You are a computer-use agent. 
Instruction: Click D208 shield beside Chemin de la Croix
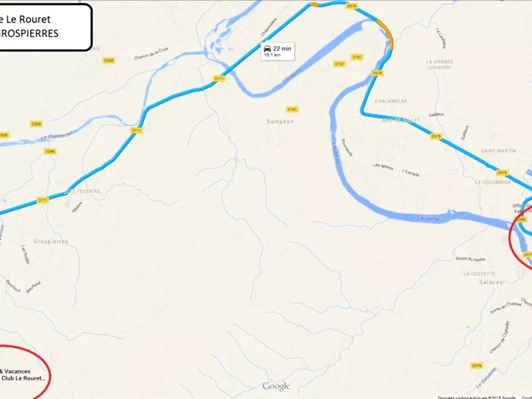(x=109, y=61)
